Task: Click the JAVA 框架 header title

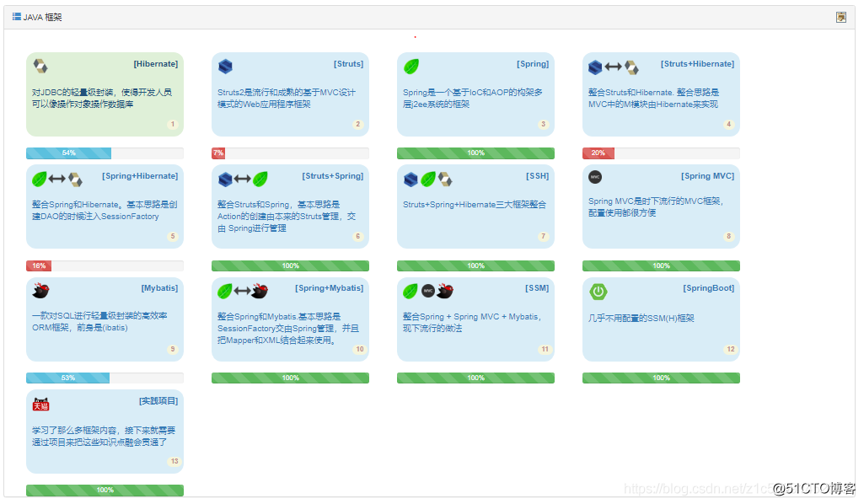Action: point(43,17)
